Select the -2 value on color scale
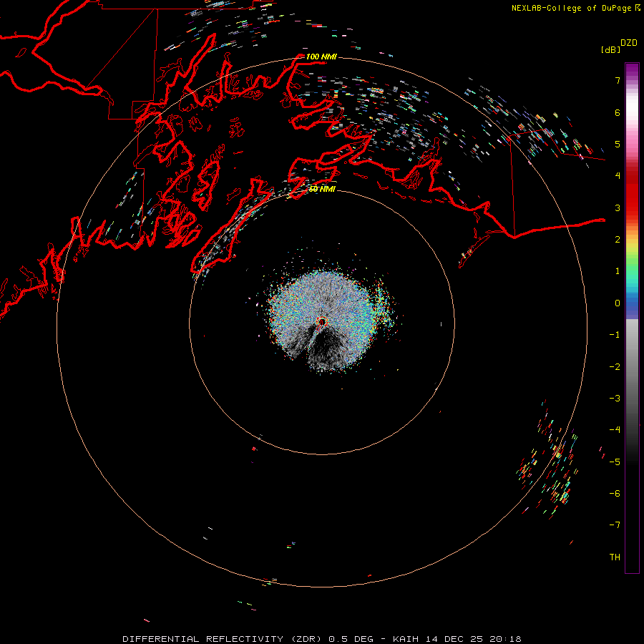 tap(615, 367)
